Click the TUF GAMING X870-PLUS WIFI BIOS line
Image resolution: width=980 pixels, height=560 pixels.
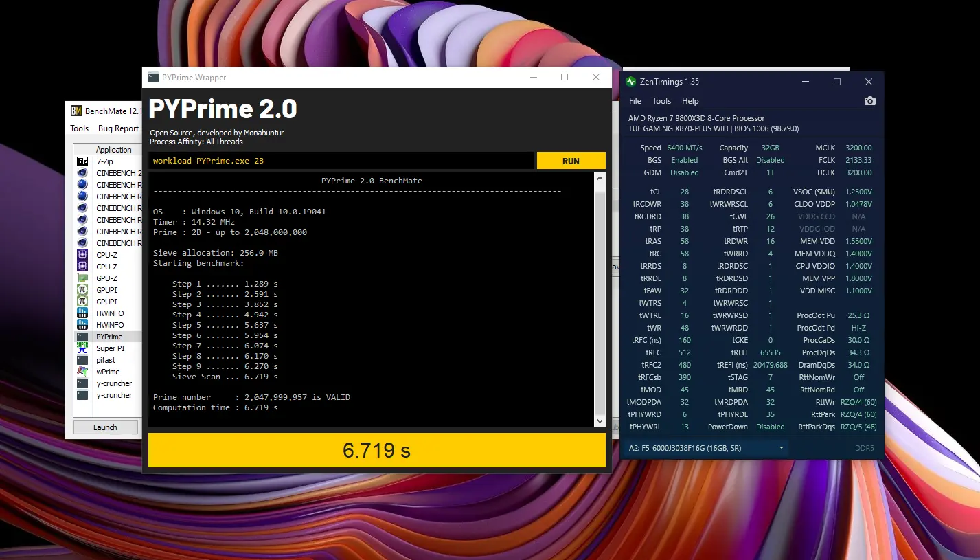pyautogui.click(x=714, y=128)
